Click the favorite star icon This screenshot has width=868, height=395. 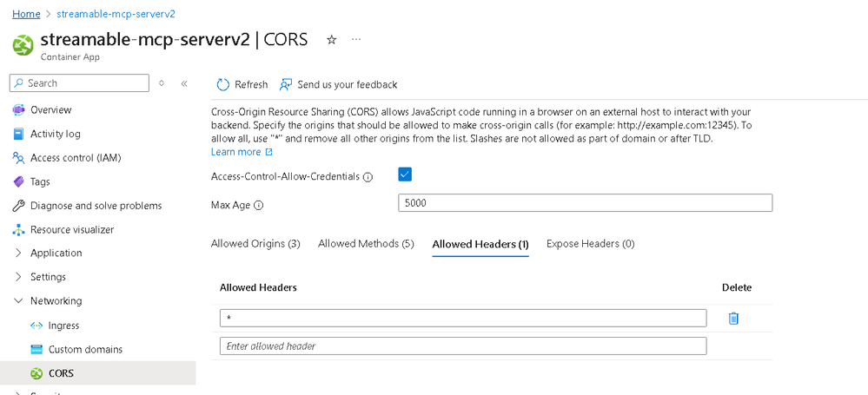pos(331,40)
